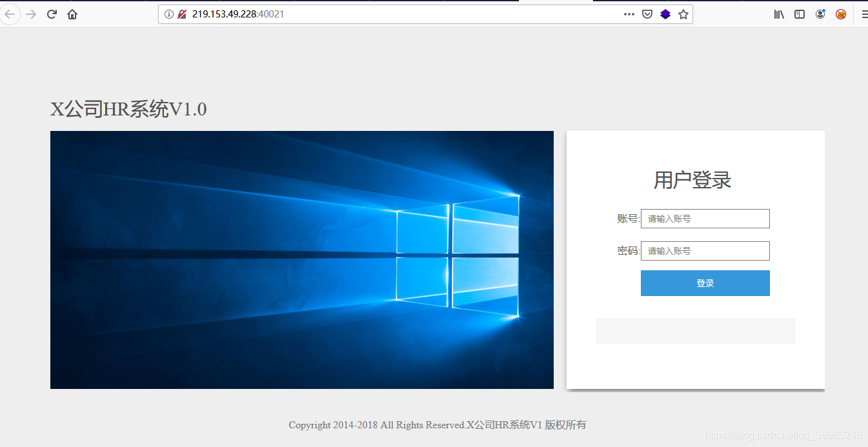The image size is (868, 447).
Task: Open Firefox account menu
Action: tap(820, 14)
